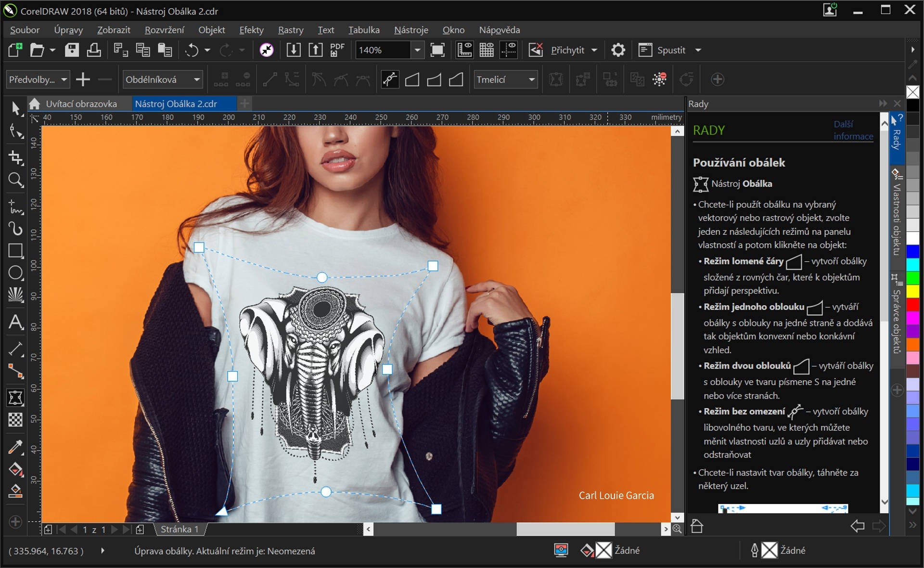924x568 pixels.
Task: Open the Efekty menu
Action: tap(251, 30)
